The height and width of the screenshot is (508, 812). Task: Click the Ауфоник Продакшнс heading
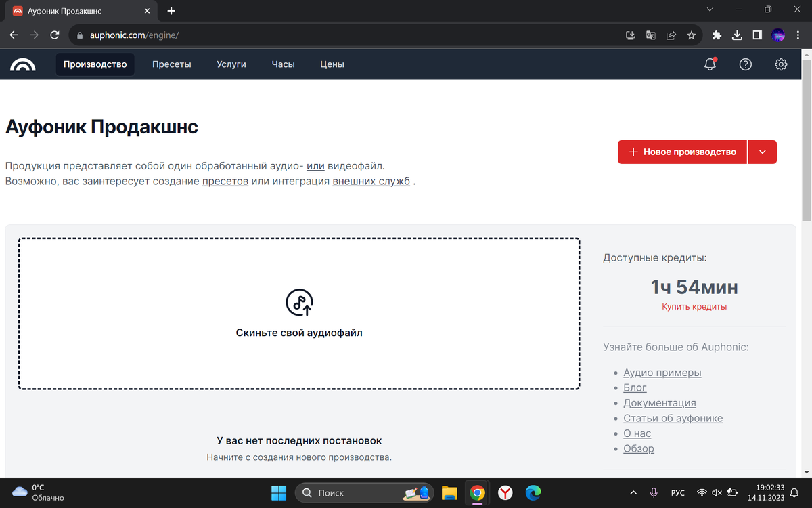pos(101,127)
